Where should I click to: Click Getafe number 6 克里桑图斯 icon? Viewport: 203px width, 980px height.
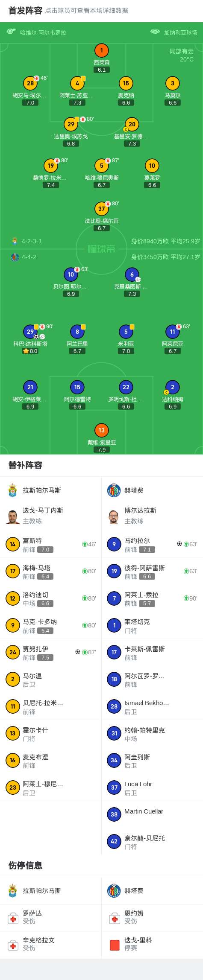tap(132, 274)
